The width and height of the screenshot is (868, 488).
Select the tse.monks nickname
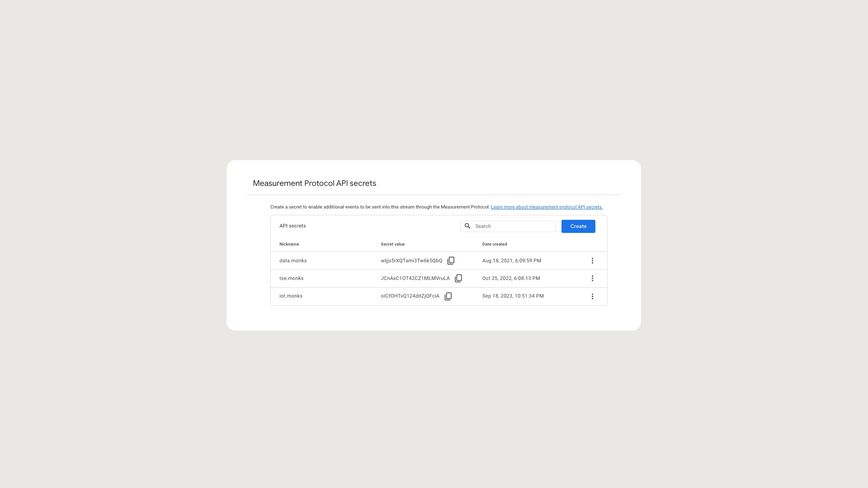[x=291, y=279]
